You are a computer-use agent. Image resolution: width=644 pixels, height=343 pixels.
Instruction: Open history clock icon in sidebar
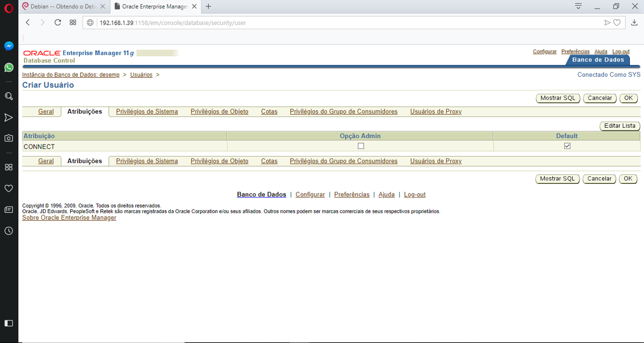click(9, 231)
